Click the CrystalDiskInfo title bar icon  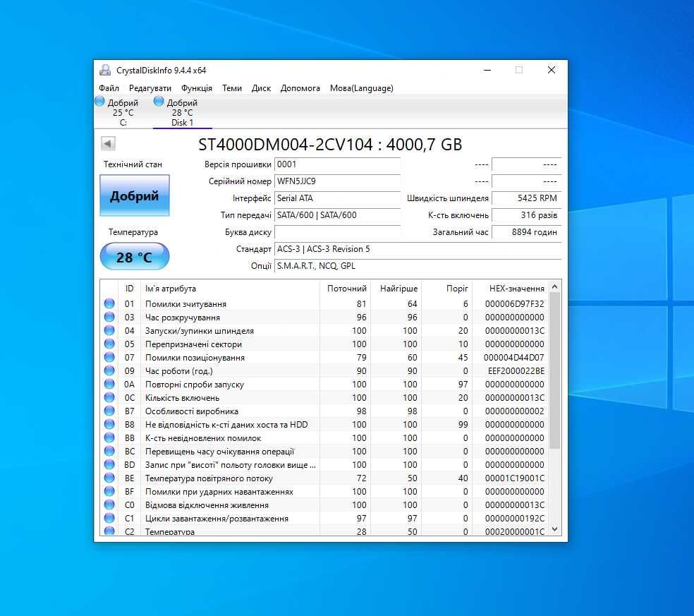pyautogui.click(x=105, y=70)
